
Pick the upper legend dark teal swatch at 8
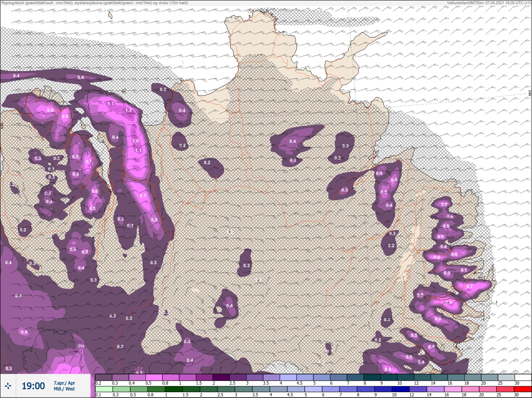(372, 377)
